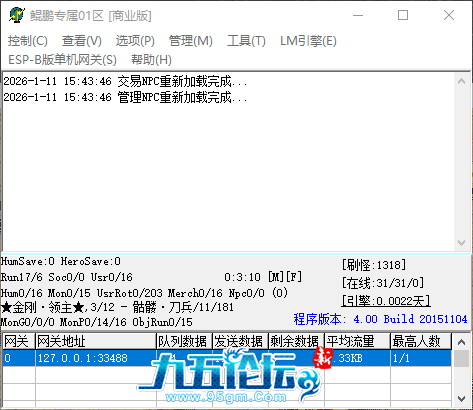Select the 最高人数 column header
Viewport: 473px width, 410px height.
[421, 341]
